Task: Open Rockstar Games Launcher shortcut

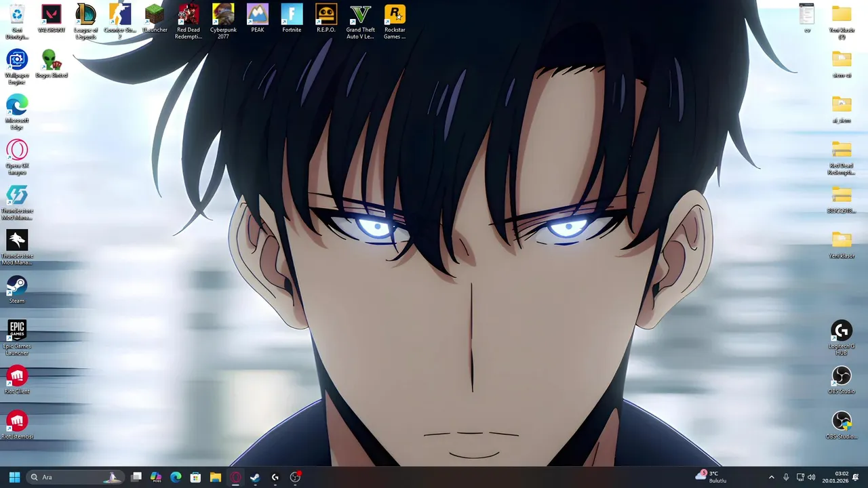Action: coord(395,22)
